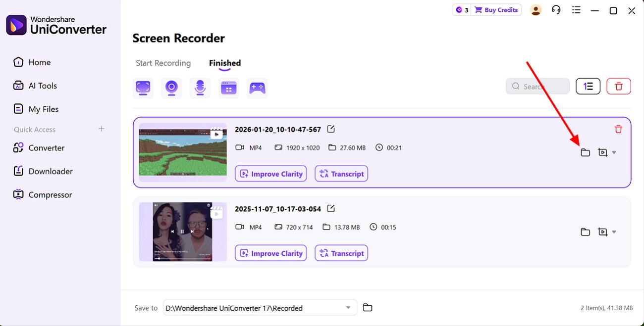
Task: Filter recordings by webcam captures
Action: pos(171,87)
